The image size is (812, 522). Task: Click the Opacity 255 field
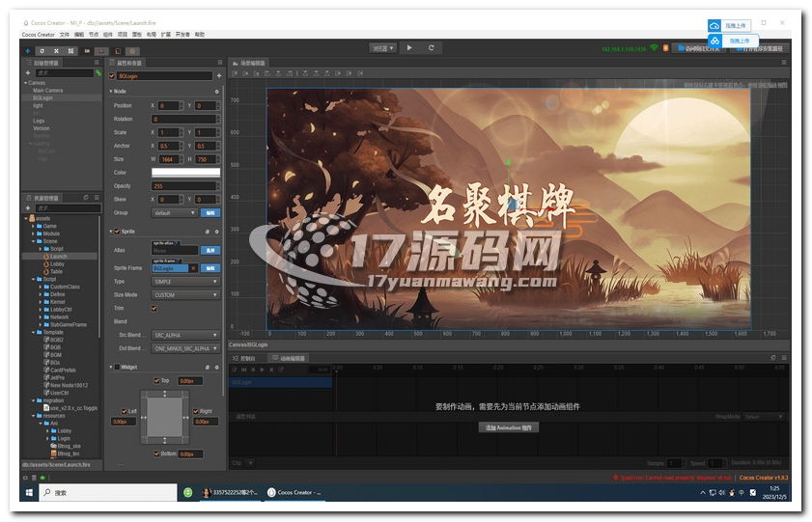click(183, 185)
